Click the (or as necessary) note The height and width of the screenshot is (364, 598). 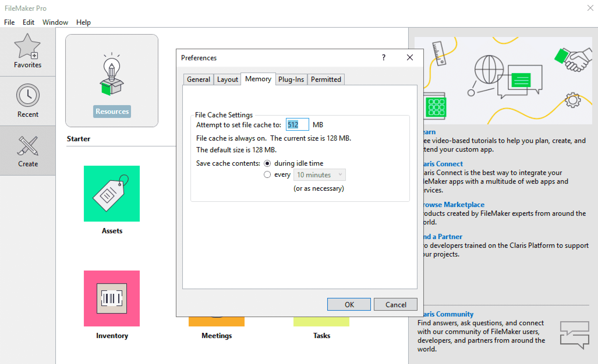319,188
